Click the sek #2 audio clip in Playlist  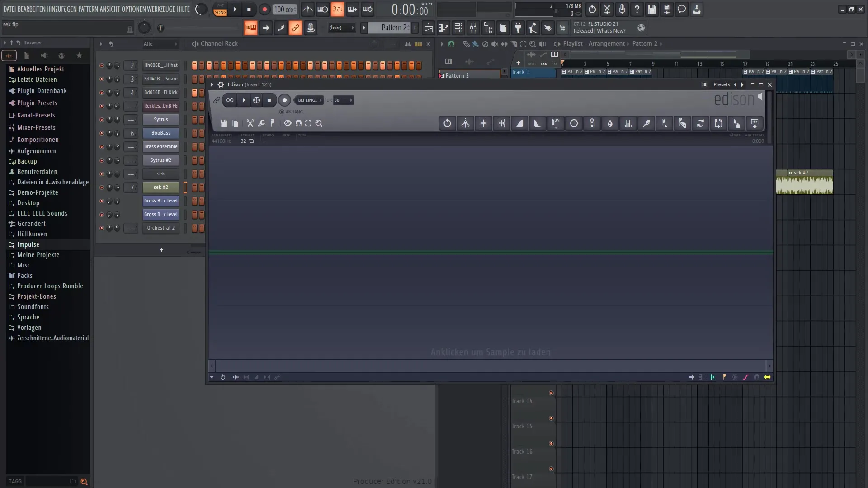[805, 182]
